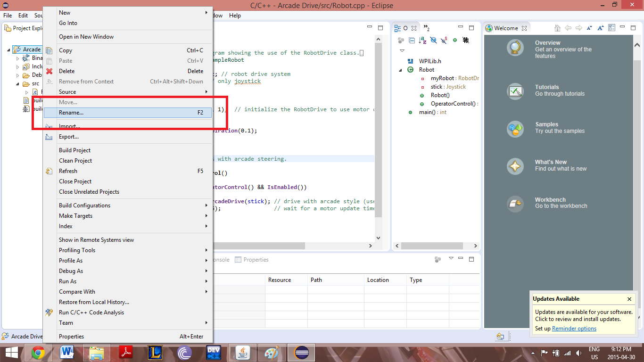Click the Robot class icon in Outline
The height and width of the screenshot is (362, 644).
pos(410,70)
